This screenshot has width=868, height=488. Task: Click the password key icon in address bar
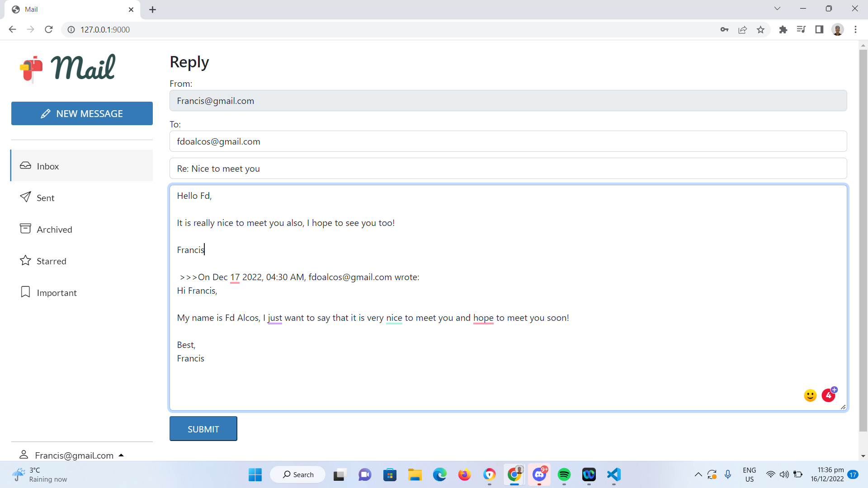(724, 30)
